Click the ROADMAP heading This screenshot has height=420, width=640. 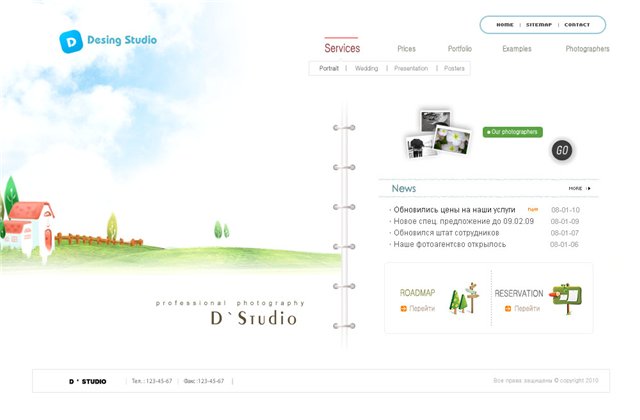pos(417,293)
